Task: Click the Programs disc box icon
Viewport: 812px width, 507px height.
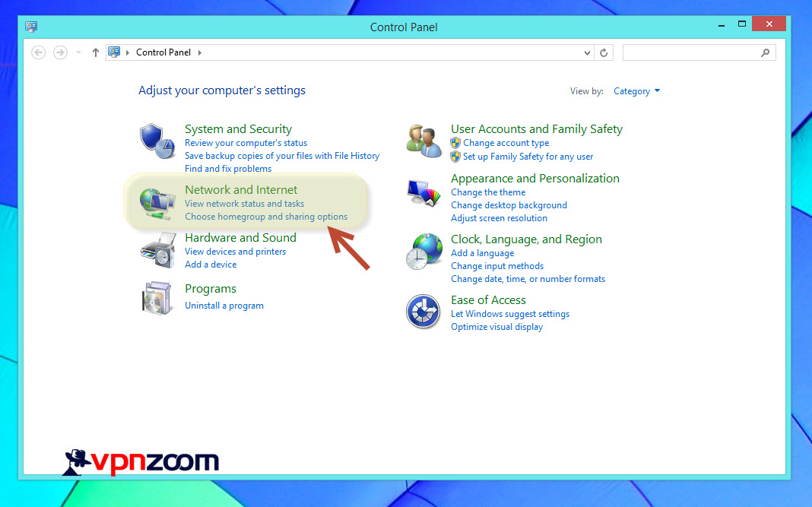Action: pos(157,298)
